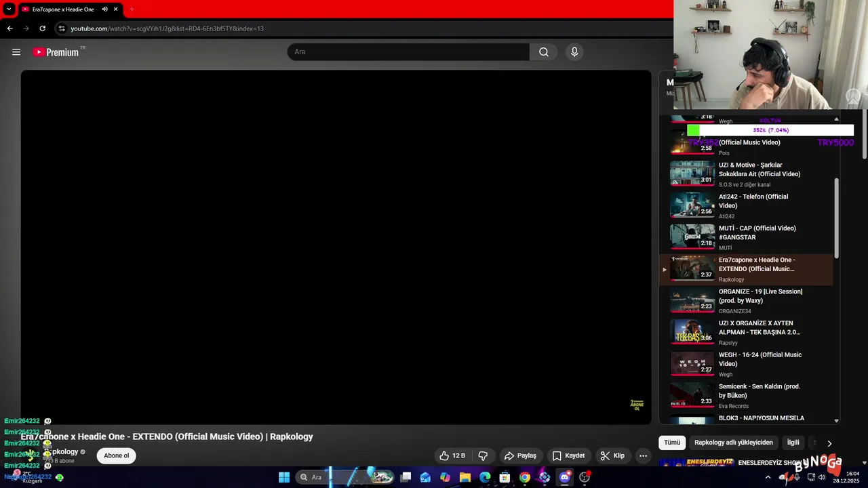Start voice search with microphone icon
Screen dimensions: 868x488
pos(574,52)
